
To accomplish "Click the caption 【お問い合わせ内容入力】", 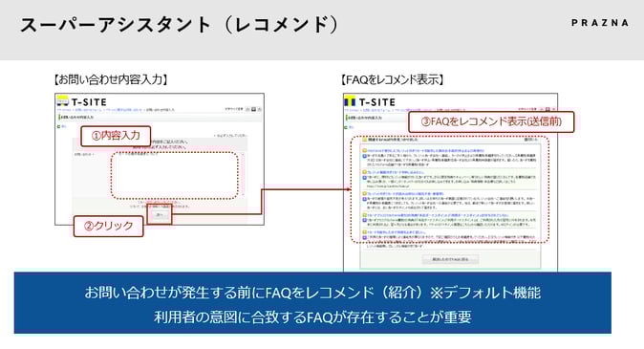I will point(111,79).
